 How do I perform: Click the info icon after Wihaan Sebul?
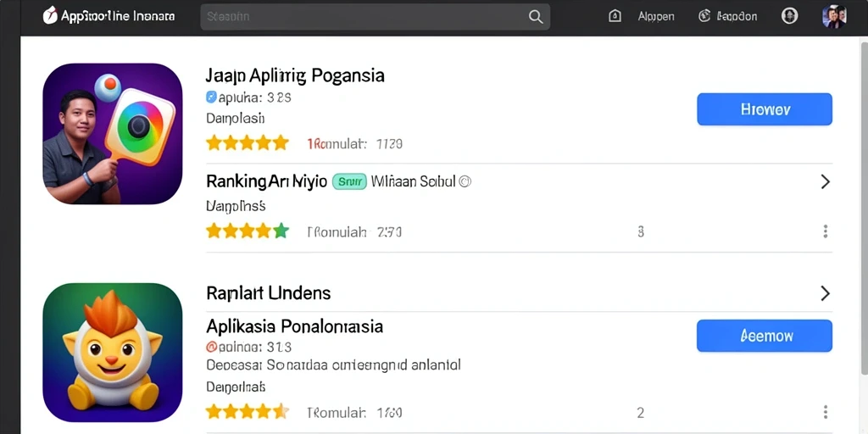465,181
